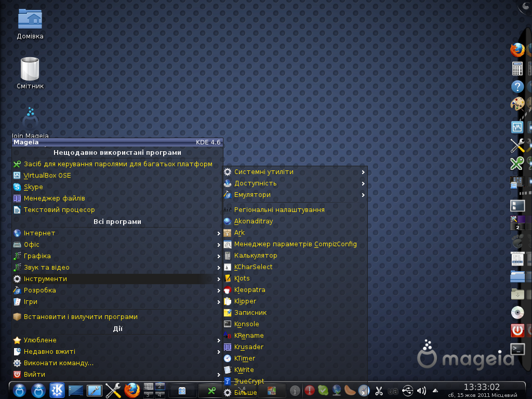This screenshot has height=399, width=532.
Task: Launch VirtualBox OSE from recent programs
Action: (117, 176)
